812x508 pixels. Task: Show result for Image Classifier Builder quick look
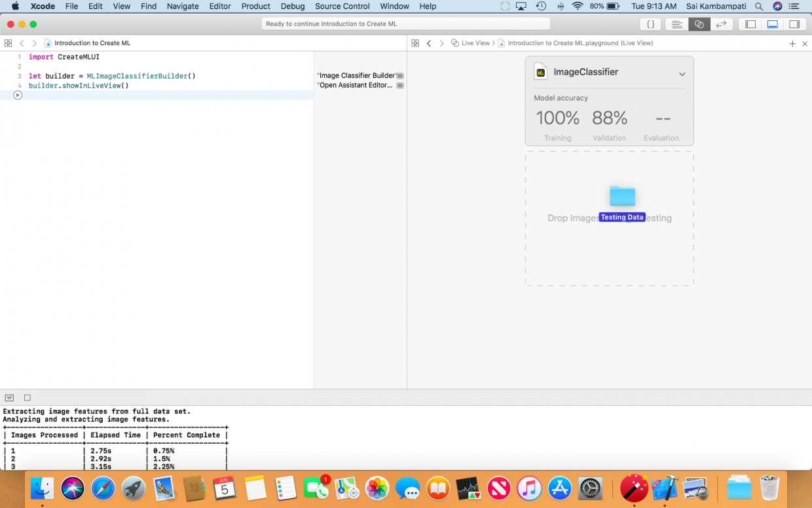[x=400, y=76]
